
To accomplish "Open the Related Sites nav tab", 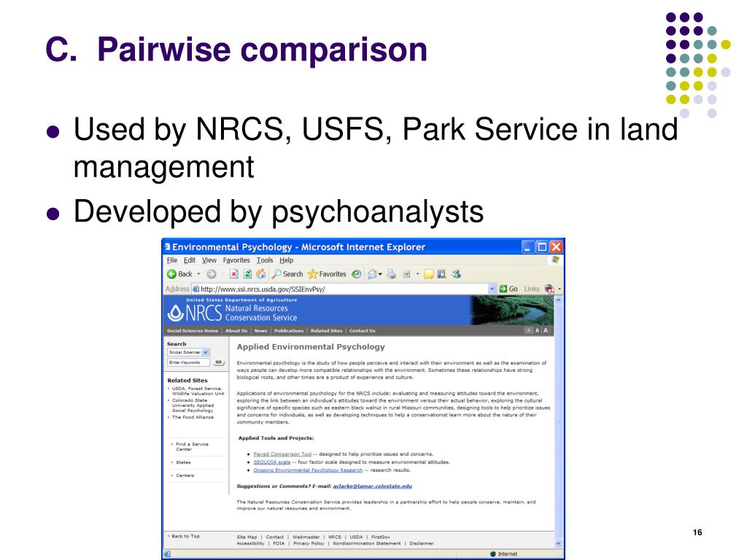I will pyautogui.click(x=326, y=330).
